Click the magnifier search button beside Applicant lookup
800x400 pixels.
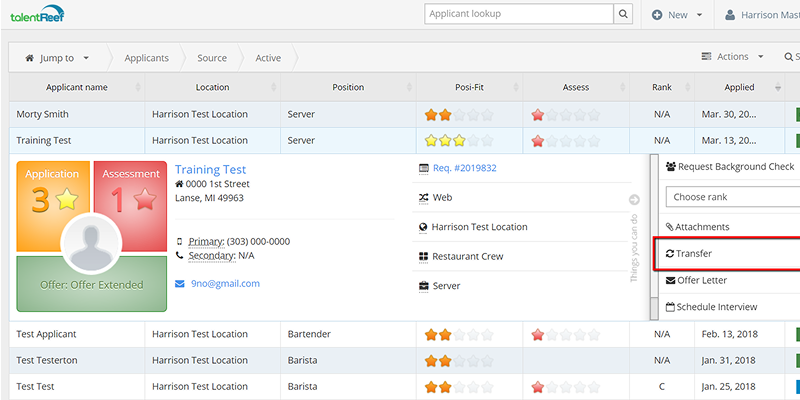623,14
